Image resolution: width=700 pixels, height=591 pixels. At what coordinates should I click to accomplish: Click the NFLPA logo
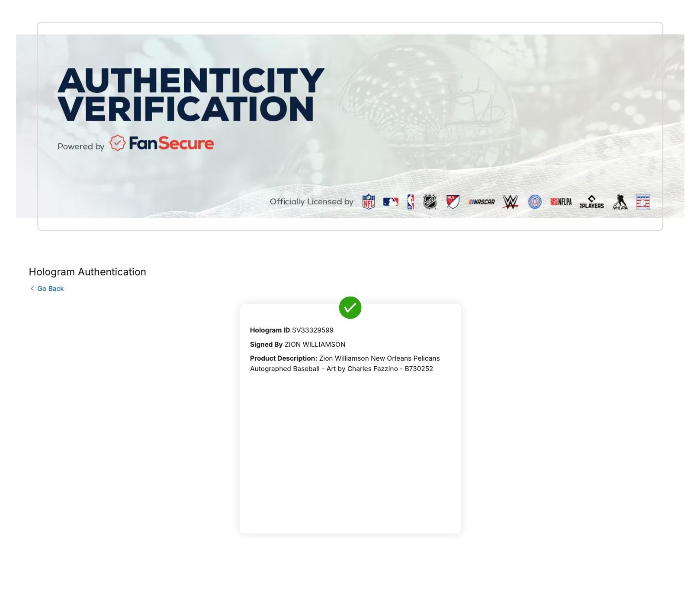click(x=561, y=202)
